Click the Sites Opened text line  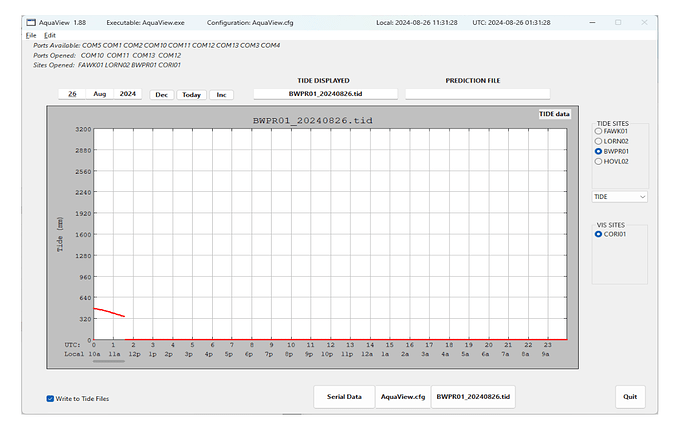tap(107, 65)
